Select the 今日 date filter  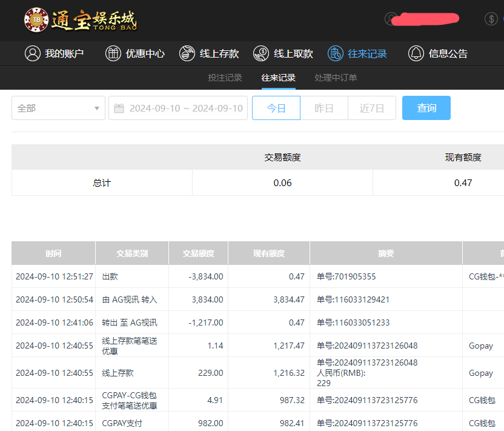(x=276, y=107)
